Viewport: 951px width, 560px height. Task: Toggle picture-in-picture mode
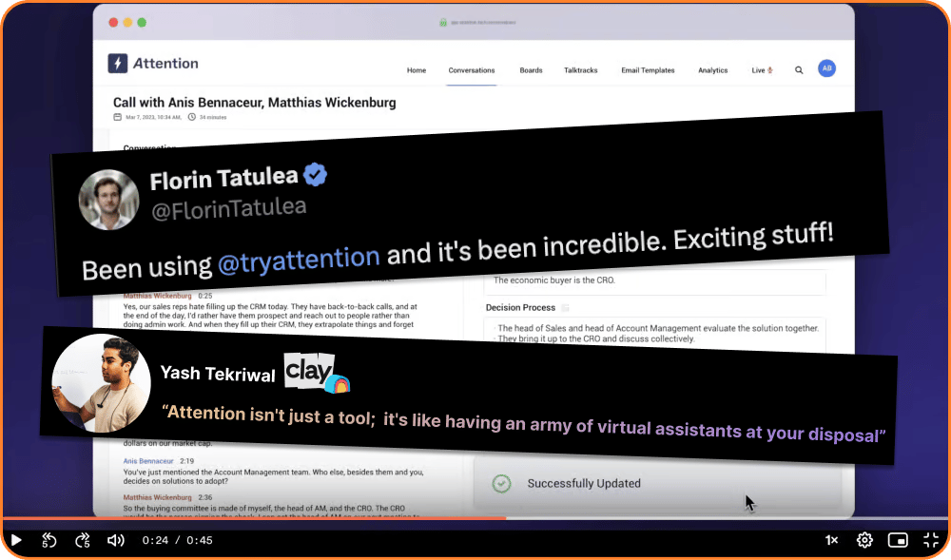pos(898,540)
